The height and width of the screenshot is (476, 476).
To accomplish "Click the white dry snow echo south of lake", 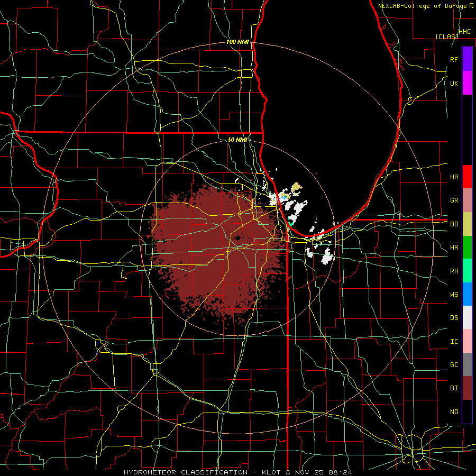I will 327,256.
